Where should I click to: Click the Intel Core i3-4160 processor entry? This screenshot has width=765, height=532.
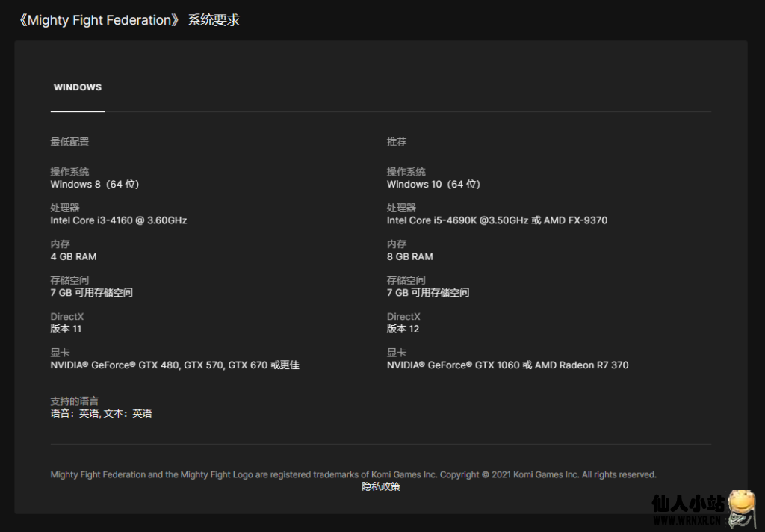(118, 220)
